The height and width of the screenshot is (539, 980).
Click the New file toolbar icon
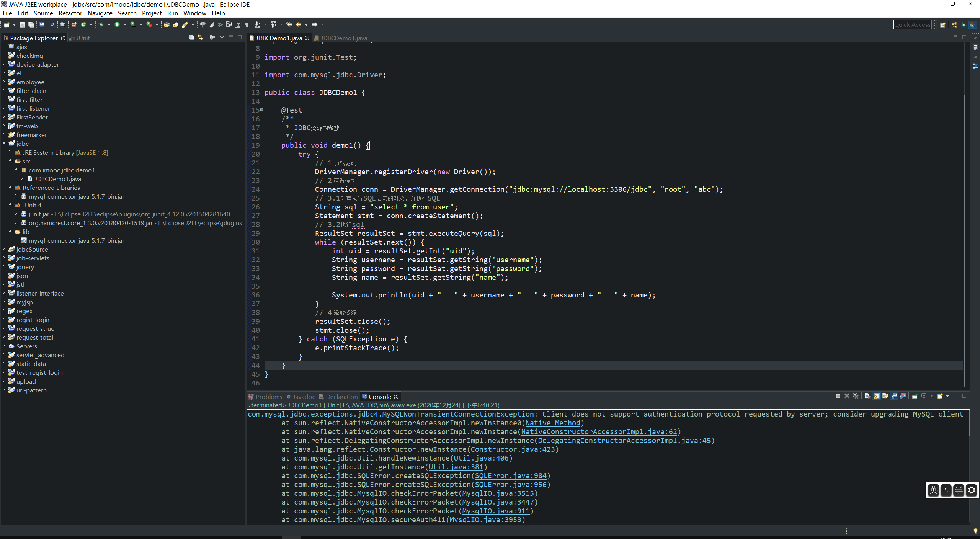click(x=7, y=24)
